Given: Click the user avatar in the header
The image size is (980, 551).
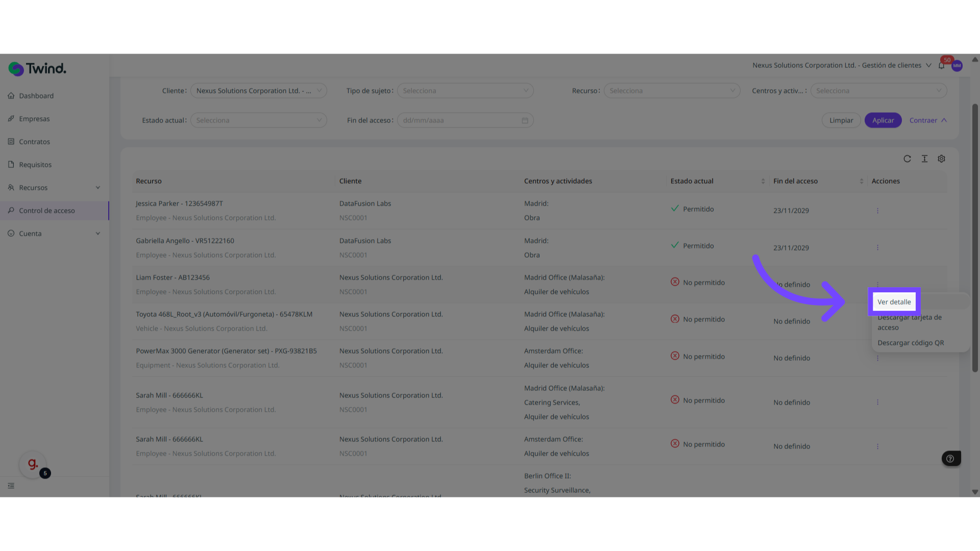Looking at the screenshot, I should 957,66.
